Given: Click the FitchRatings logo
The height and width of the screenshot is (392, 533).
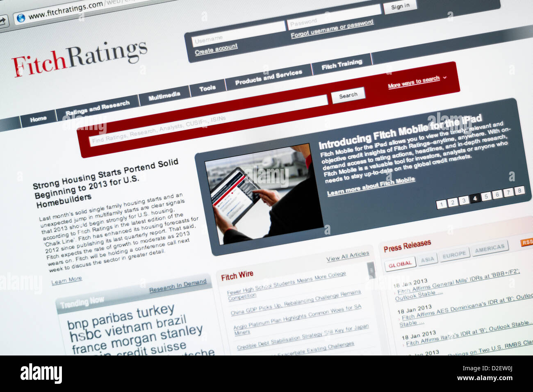Looking at the screenshot, I should click(79, 58).
